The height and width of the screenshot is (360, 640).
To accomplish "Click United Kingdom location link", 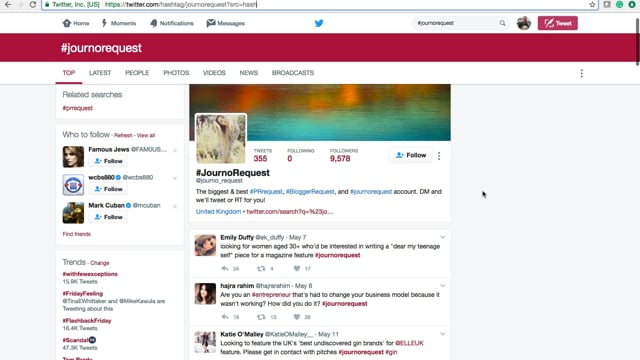I will point(218,212).
